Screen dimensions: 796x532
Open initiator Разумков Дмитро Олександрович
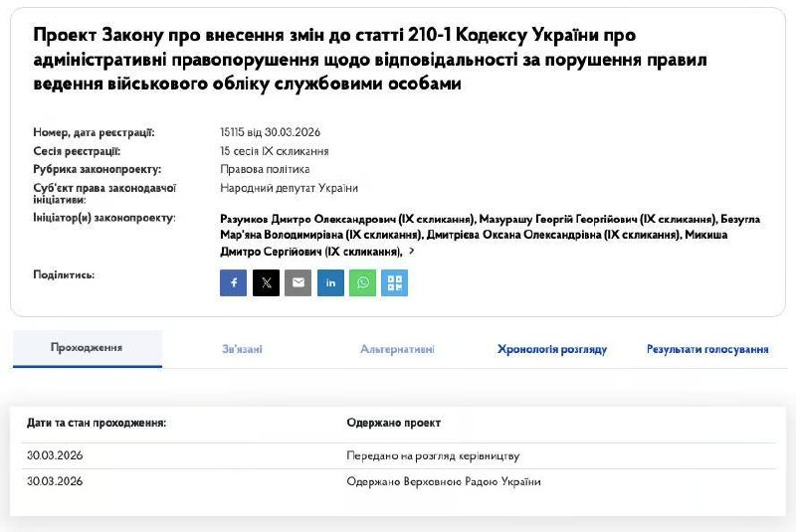click(347, 219)
